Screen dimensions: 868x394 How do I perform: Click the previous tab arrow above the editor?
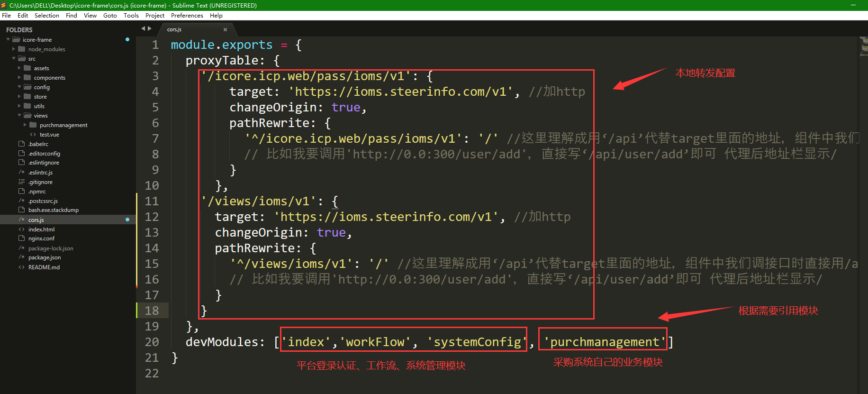coord(143,29)
